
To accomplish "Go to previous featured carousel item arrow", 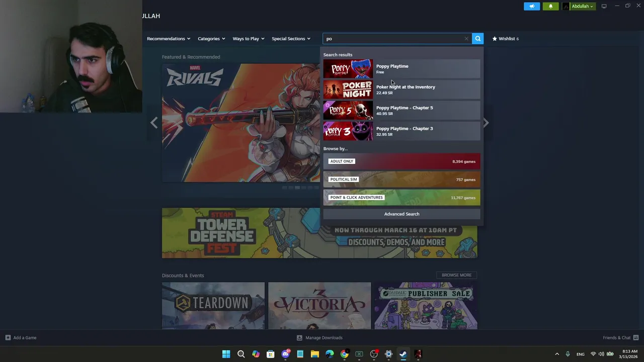I will pyautogui.click(x=154, y=123).
